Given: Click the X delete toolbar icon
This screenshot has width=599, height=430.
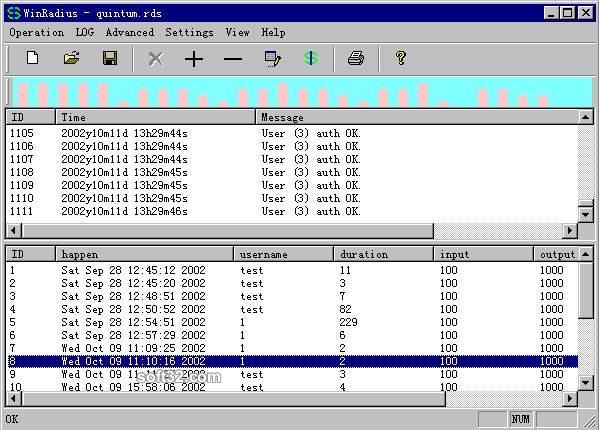Looking at the screenshot, I should point(155,59).
